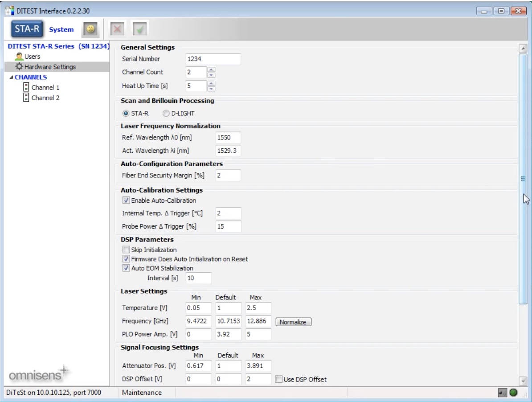Select Users in the tree
The height and width of the screenshot is (402, 532).
(x=32, y=57)
